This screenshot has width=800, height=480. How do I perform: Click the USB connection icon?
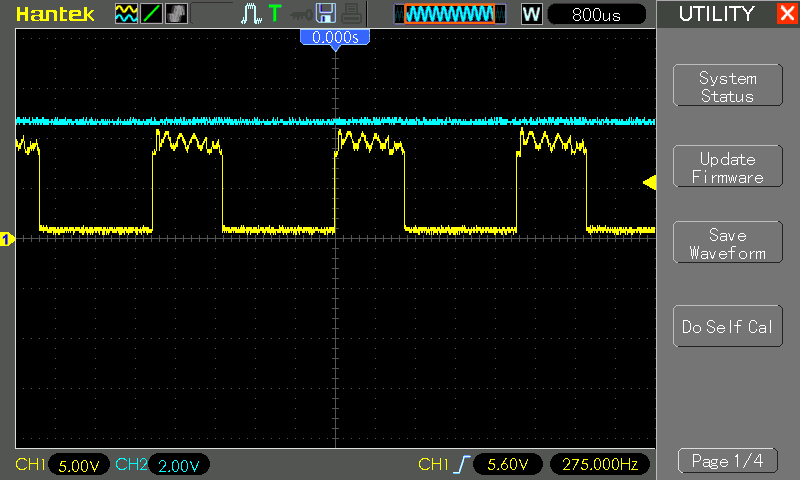pos(300,14)
